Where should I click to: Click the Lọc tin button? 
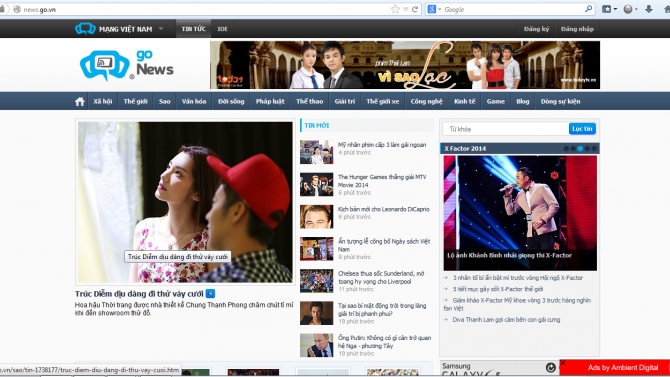582,129
